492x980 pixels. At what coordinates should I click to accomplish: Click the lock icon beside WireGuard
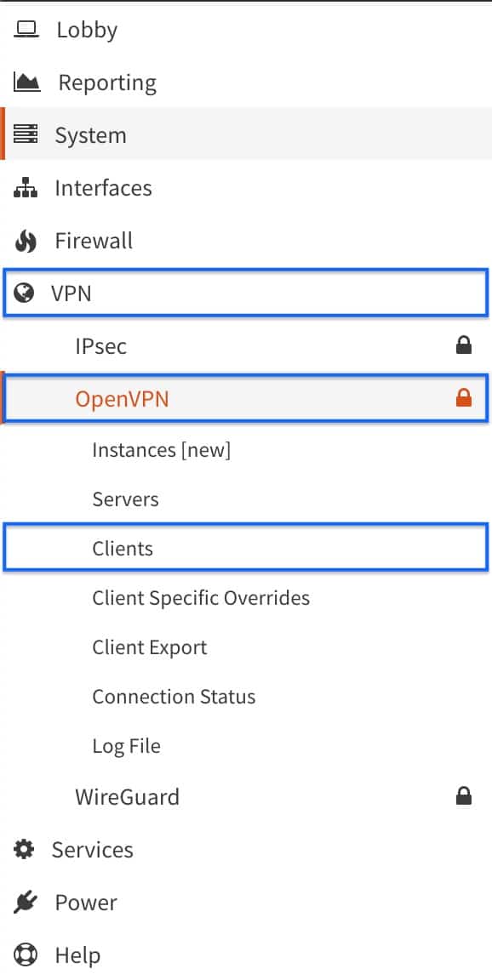pos(463,795)
